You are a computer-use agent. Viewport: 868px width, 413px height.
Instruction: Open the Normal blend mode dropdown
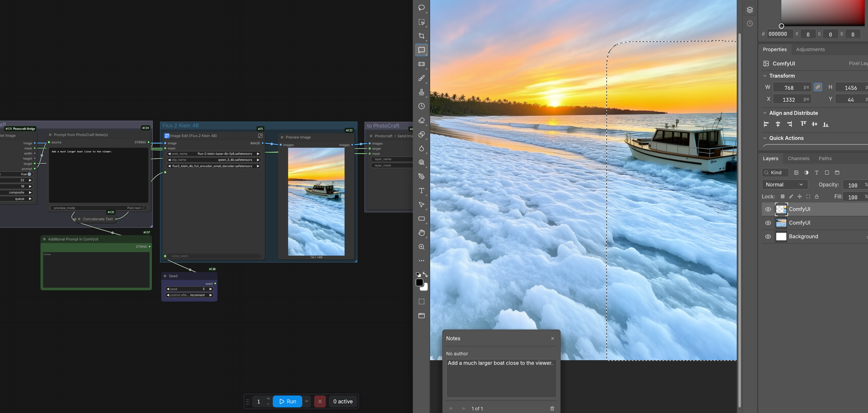click(785, 184)
